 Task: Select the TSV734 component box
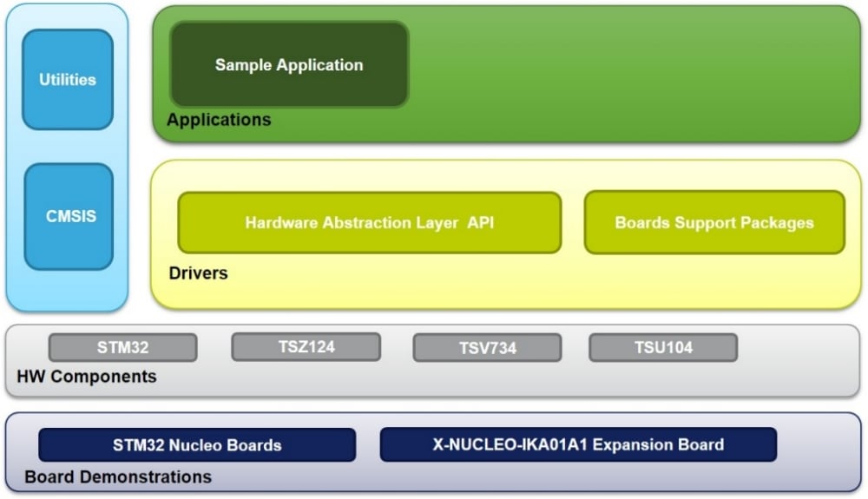coord(487,348)
